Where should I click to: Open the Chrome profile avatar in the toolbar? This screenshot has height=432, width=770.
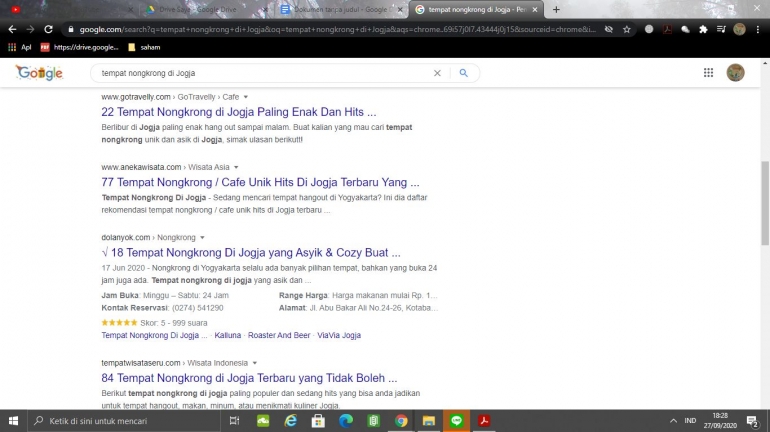[739, 29]
